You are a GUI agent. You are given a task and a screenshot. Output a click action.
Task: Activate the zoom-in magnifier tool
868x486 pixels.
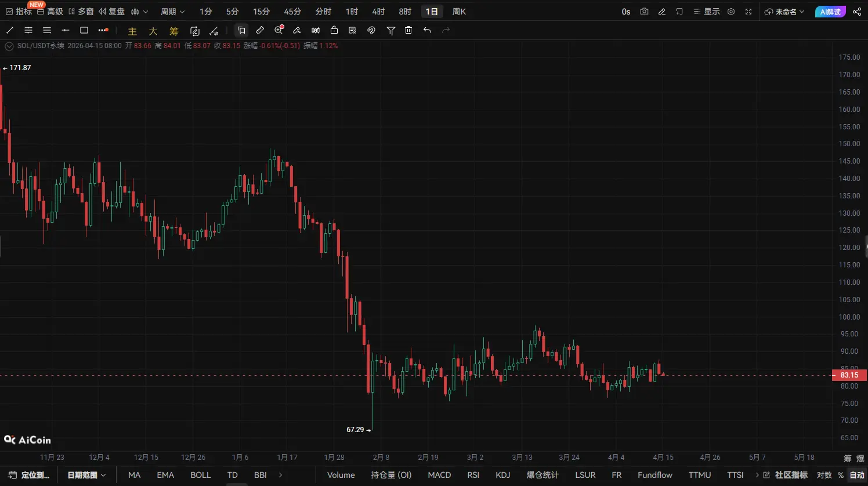coord(279,30)
